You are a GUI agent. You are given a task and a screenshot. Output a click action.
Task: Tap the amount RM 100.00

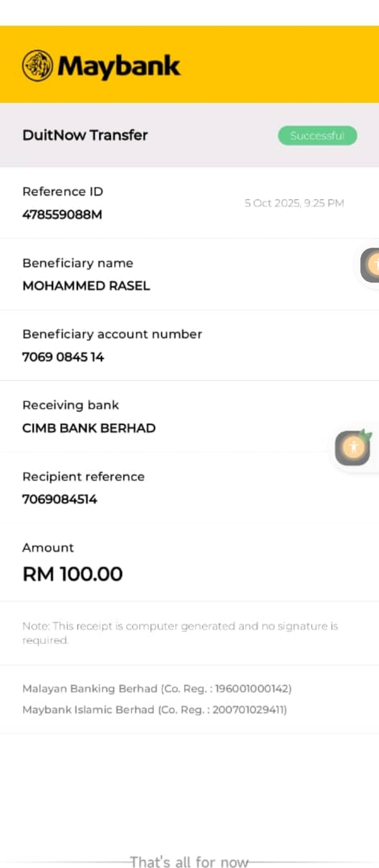point(73,574)
